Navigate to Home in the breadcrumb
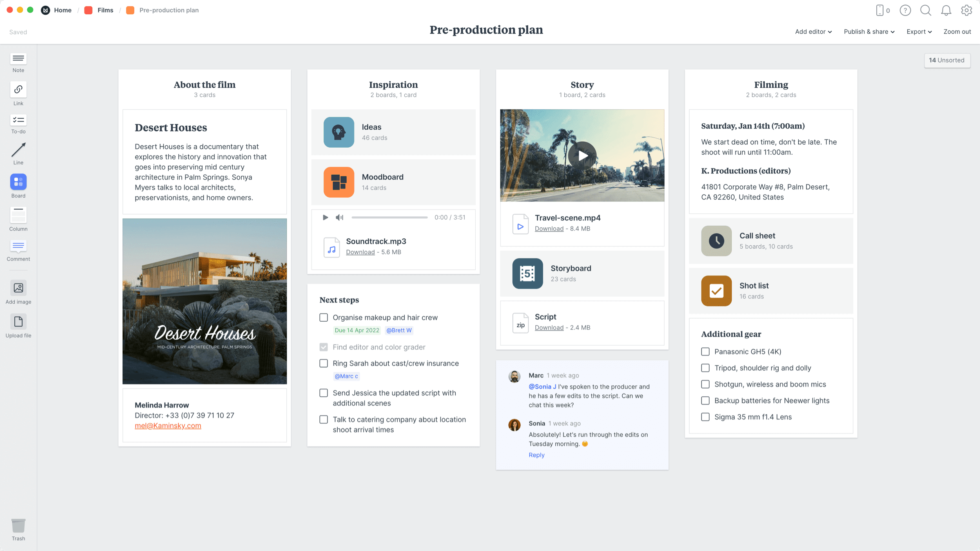Screen dimensions: 980x551 point(62,10)
